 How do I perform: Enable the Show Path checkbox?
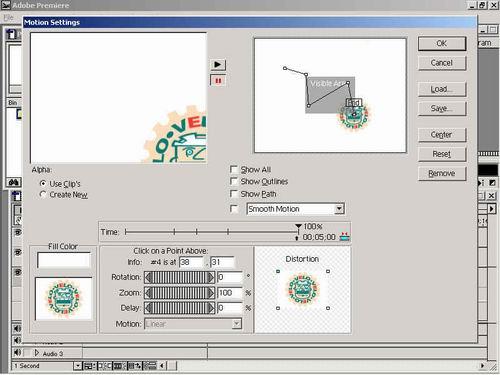click(234, 194)
